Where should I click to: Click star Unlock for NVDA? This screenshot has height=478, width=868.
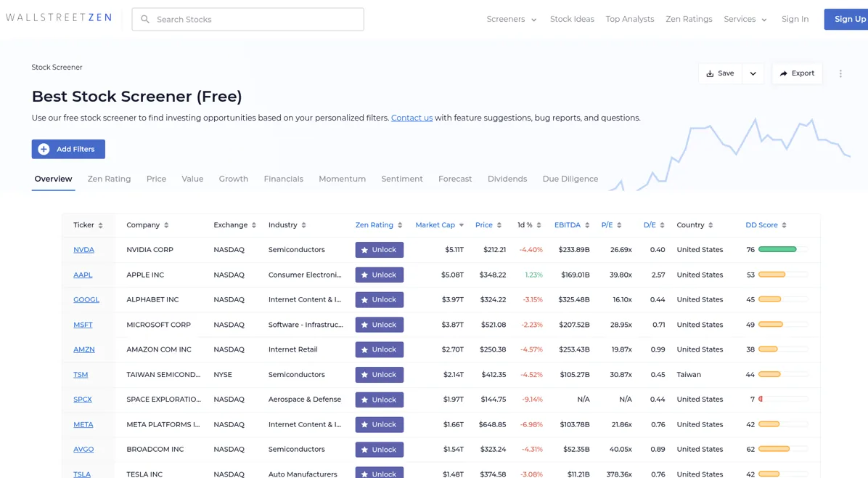point(379,250)
